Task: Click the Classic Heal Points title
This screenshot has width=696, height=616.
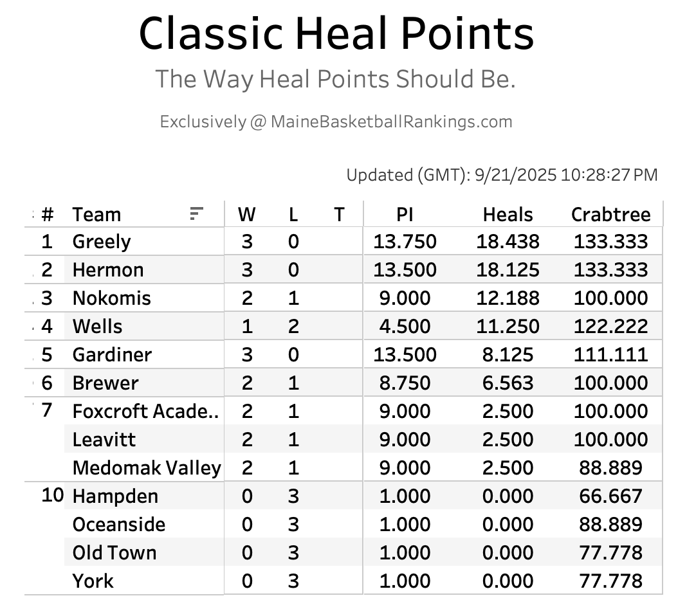Action: point(336,33)
